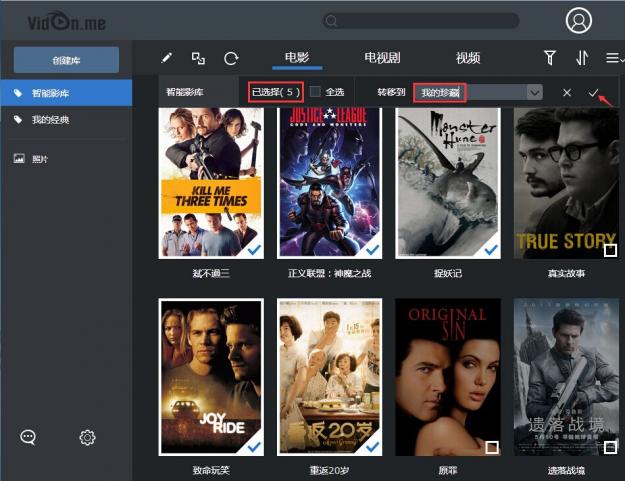
Task: Click the tag icon beside 智能影库 in sidebar
Action: point(18,93)
